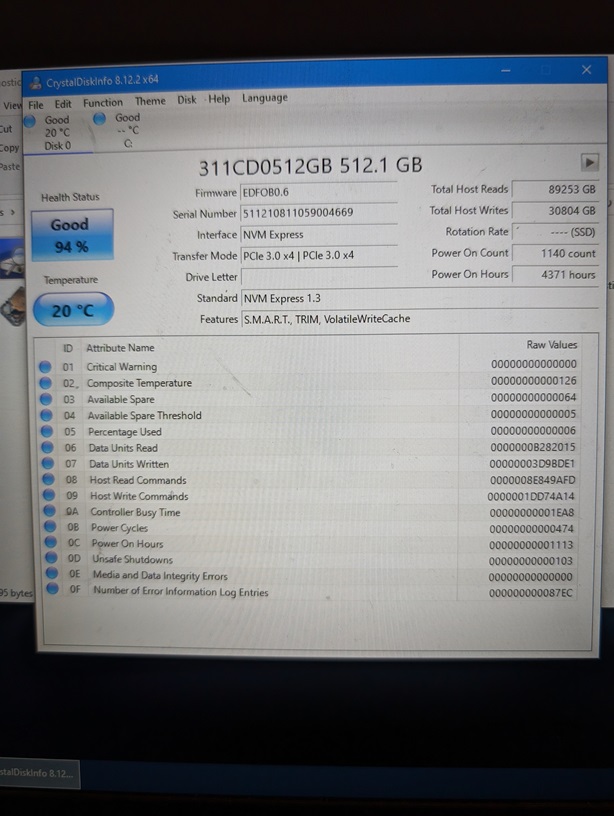The image size is (614, 816).
Task: Click the Total Host Reads value 89253 GB
Action: (x=555, y=189)
